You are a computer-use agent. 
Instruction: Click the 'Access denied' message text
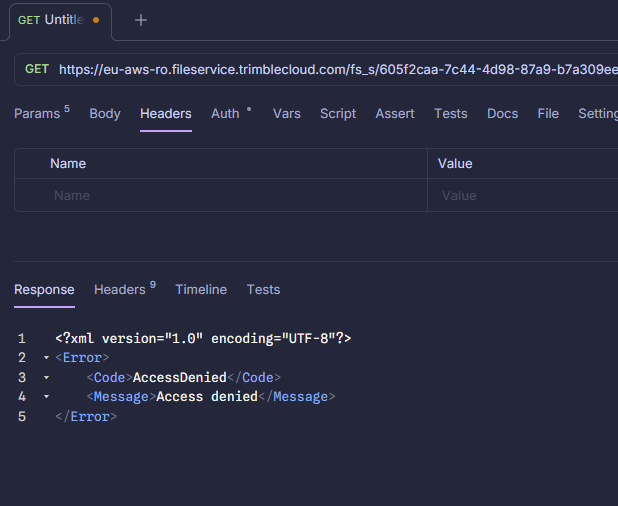pyautogui.click(x=207, y=396)
